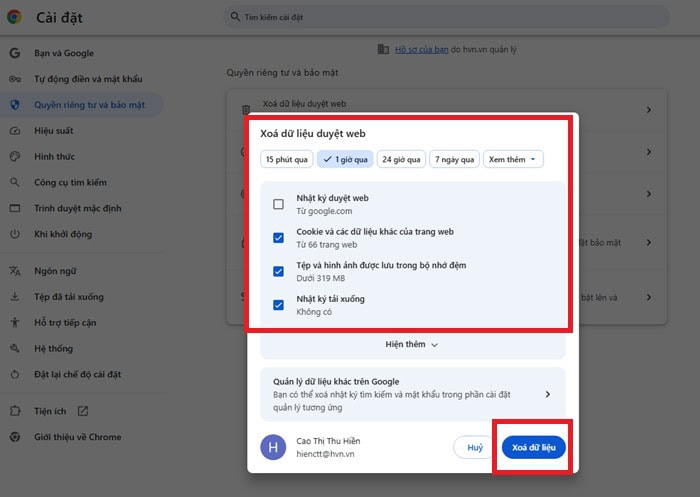Open the Hồ sơ của bạn link
This screenshot has width=700, height=497.
pos(421,50)
